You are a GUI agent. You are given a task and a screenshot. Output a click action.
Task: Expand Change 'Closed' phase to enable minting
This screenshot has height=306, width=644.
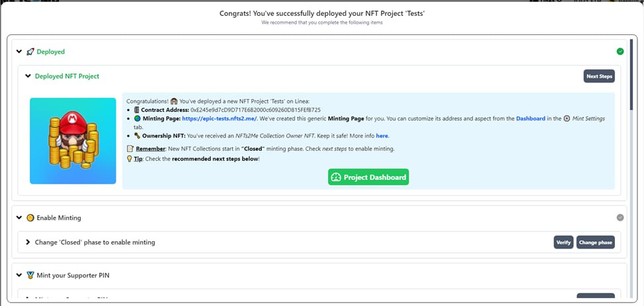coord(28,243)
